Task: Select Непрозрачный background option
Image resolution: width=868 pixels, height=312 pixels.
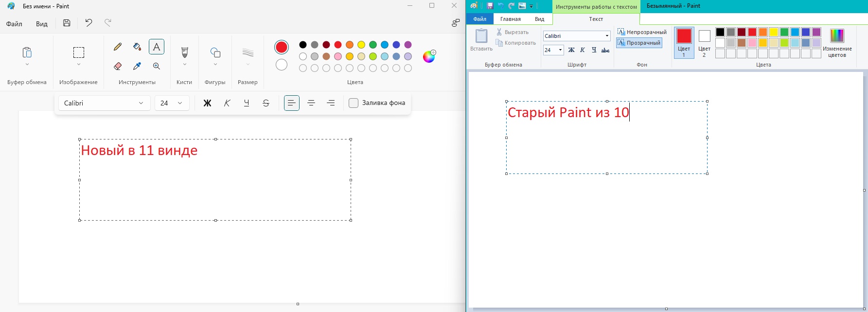Action: pos(642,32)
